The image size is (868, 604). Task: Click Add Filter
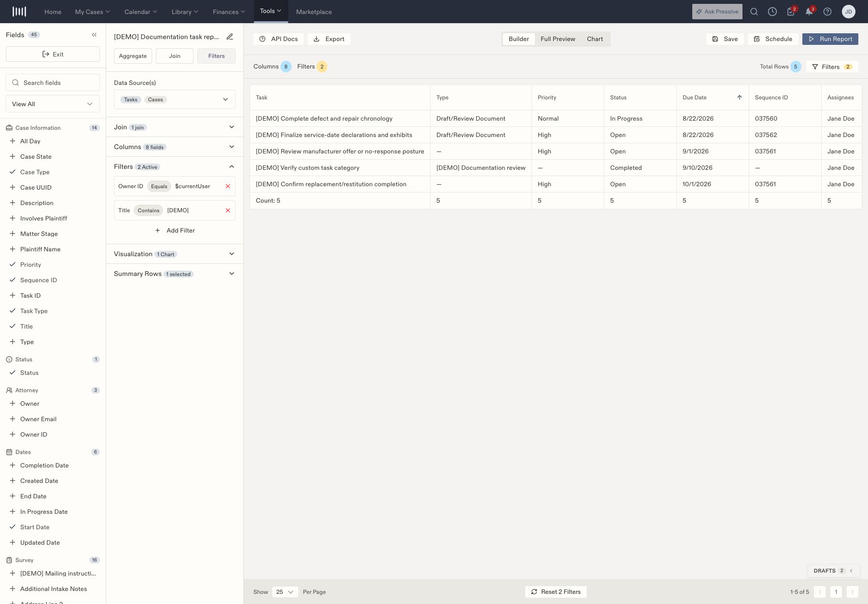click(175, 231)
